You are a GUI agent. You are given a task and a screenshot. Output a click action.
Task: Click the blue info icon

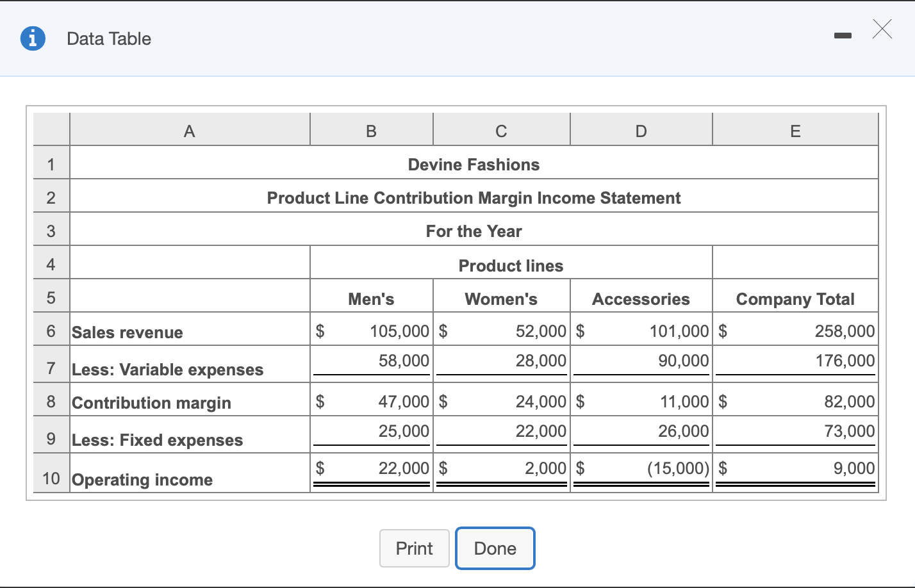point(33,38)
